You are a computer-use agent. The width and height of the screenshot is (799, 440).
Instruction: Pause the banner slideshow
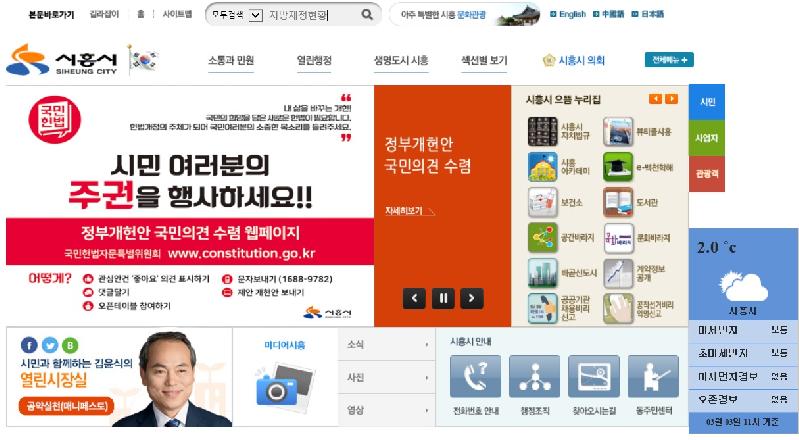click(x=443, y=297)
